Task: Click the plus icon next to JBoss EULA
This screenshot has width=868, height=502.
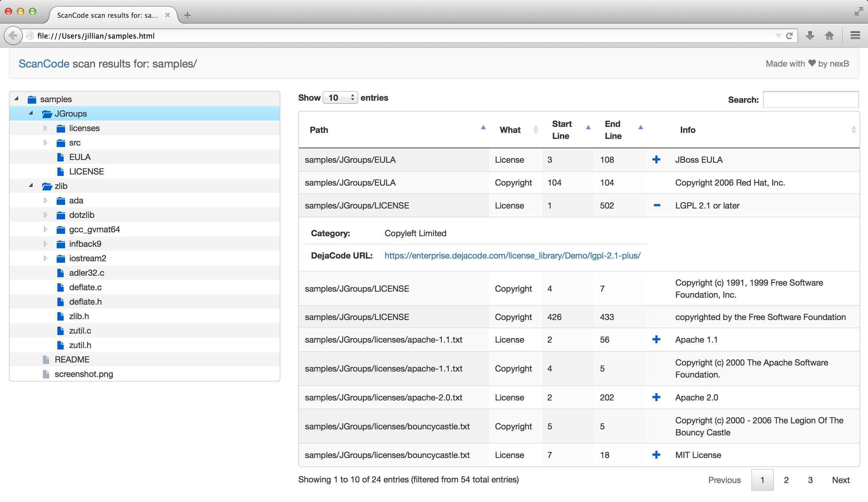Action: (656, 160)
